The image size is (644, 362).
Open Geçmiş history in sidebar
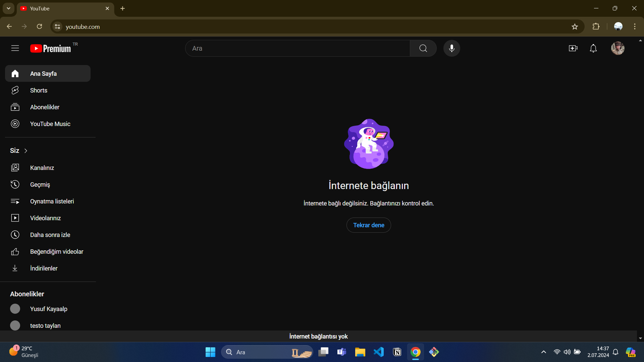tap(40, 185)
